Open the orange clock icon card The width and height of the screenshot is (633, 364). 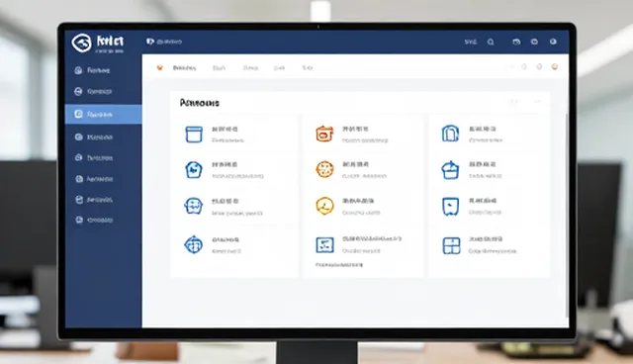(324, 206)
